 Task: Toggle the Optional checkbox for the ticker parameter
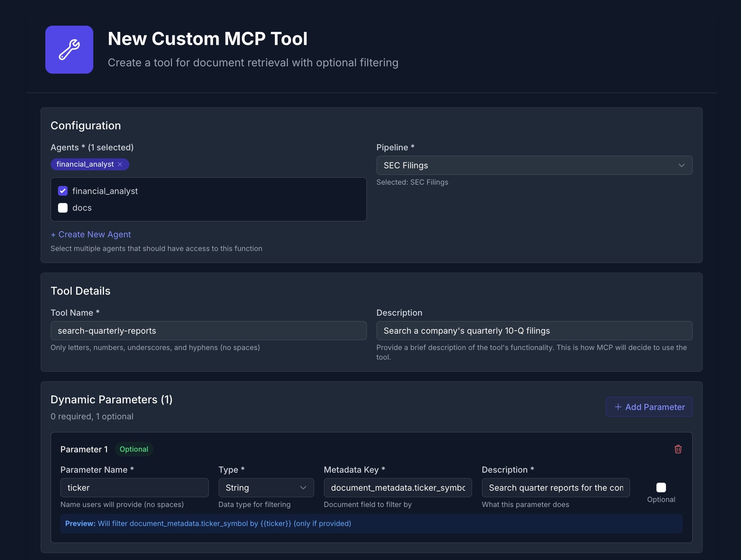click(x=661, y=488)
